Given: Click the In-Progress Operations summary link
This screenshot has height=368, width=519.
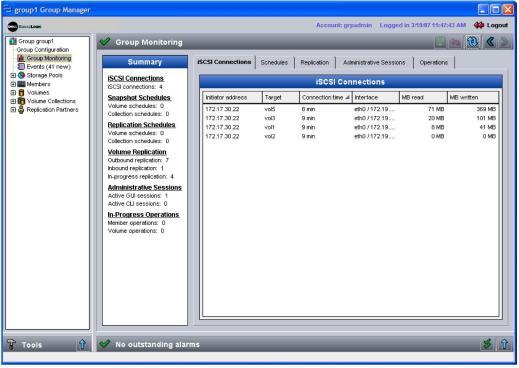Looking at the screenshot, I should point(143,215).
